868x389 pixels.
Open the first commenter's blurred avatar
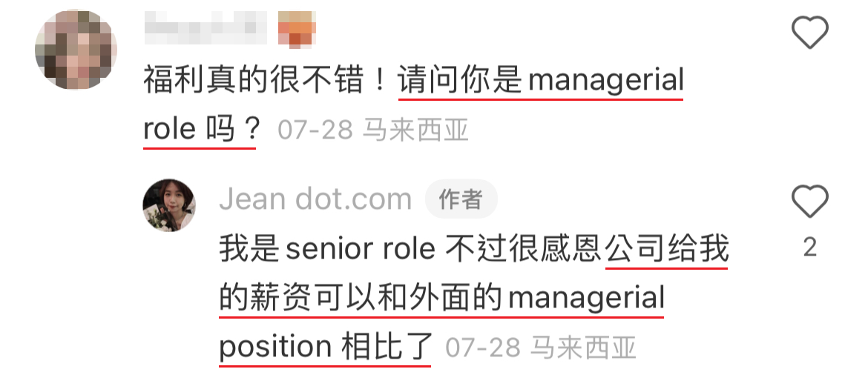[75, 50]
